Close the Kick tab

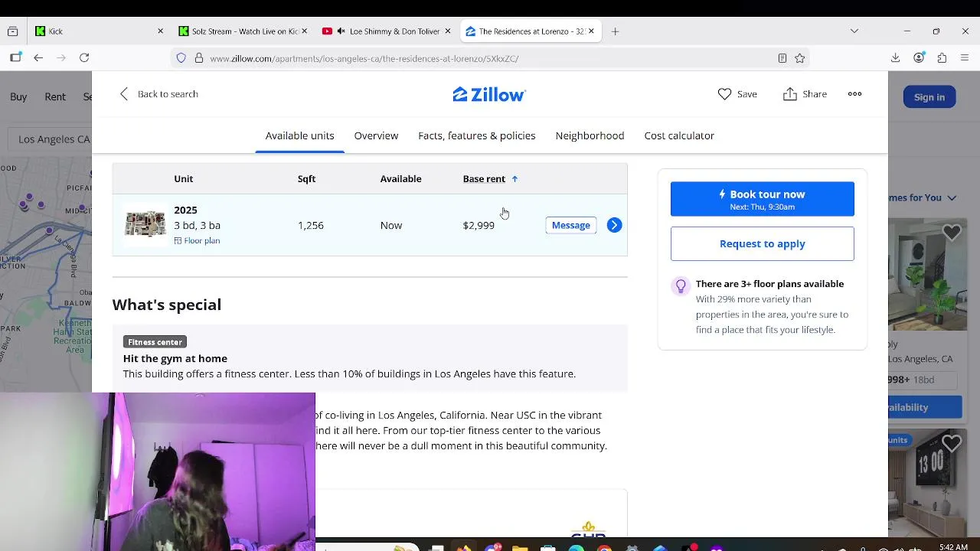(160, 31)
